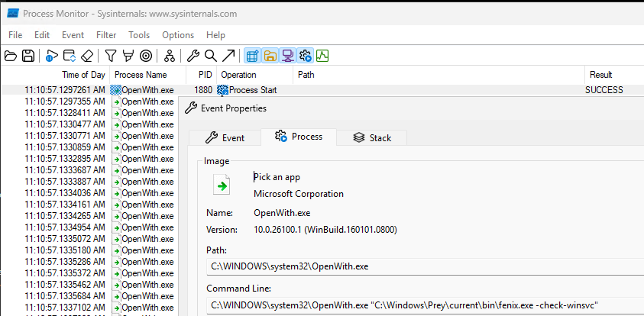This screenshot has height=316, width=644.
Task: Click the wrench Event Properties toolbar icon
Action: click(x=193, y=56)
